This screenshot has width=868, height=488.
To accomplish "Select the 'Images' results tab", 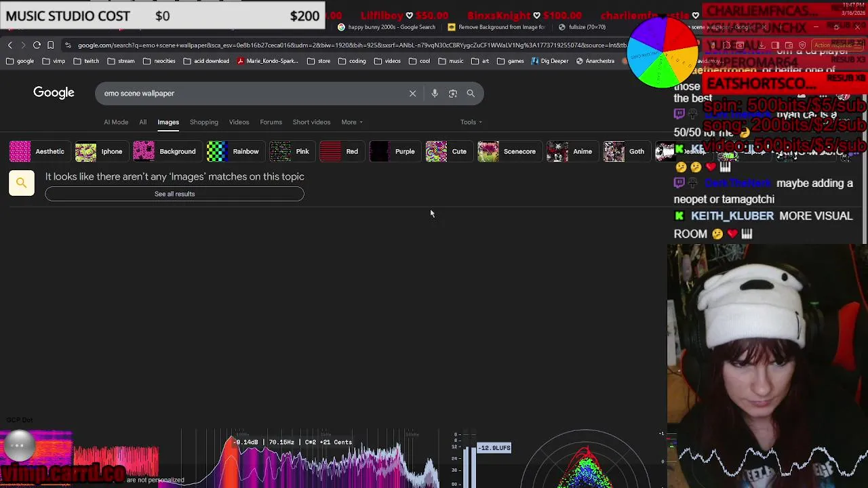I will click(168, 122).
